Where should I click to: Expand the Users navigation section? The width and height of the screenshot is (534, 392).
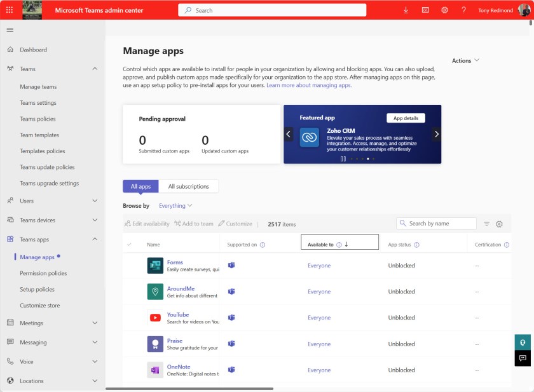pyautogui.click(x=95, y=201)
